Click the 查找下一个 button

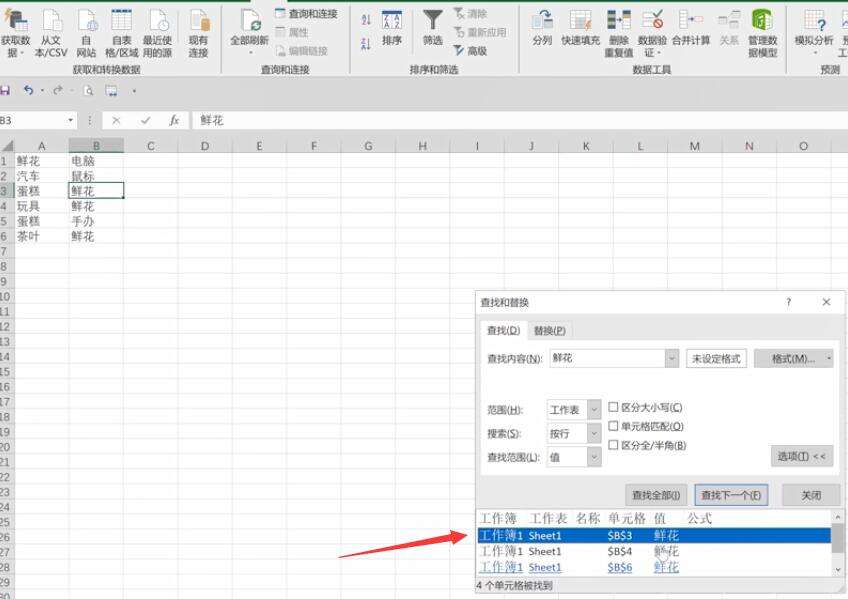click(733, 494)
